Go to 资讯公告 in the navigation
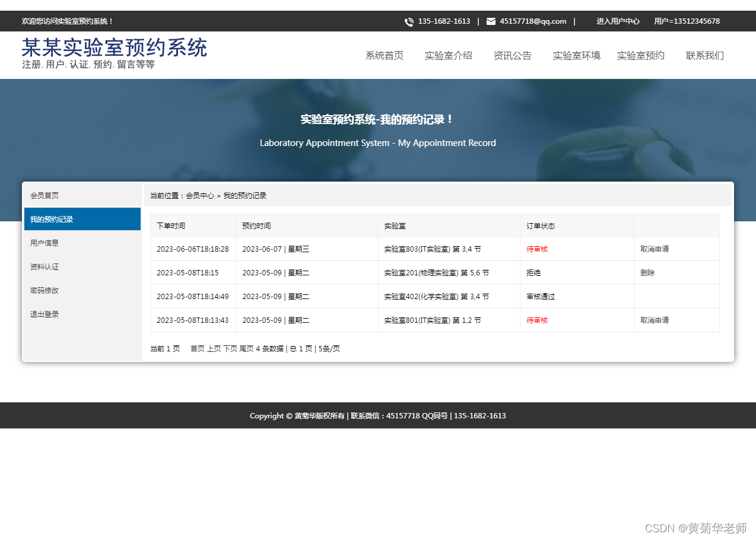The width and height of the screenshot is (756, 540). point(512,55)
